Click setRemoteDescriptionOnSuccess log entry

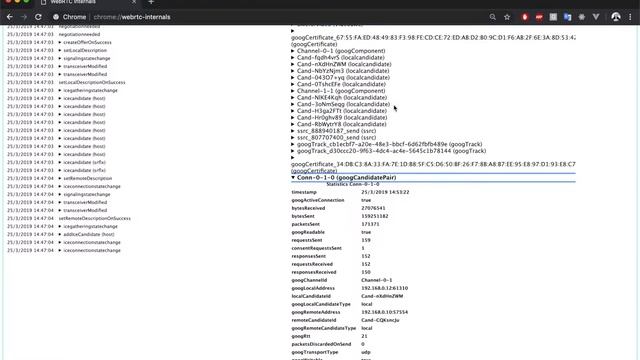pyautogui.click(x=95, y=218)
